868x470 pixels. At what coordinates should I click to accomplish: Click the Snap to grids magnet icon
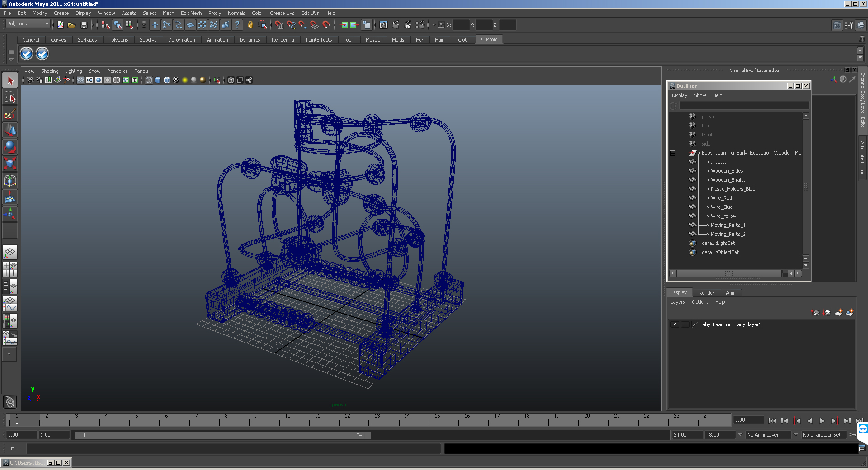click(279, 25)
